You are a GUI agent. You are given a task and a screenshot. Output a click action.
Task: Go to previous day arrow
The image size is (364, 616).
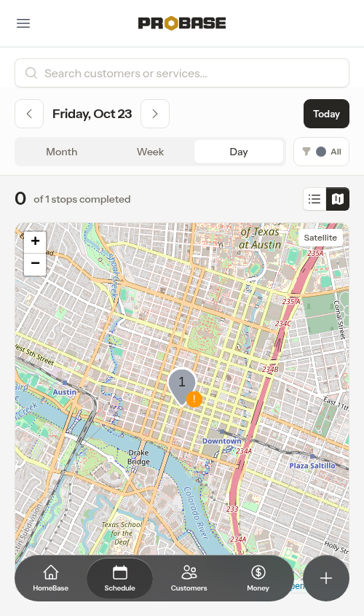click(29, 114)
